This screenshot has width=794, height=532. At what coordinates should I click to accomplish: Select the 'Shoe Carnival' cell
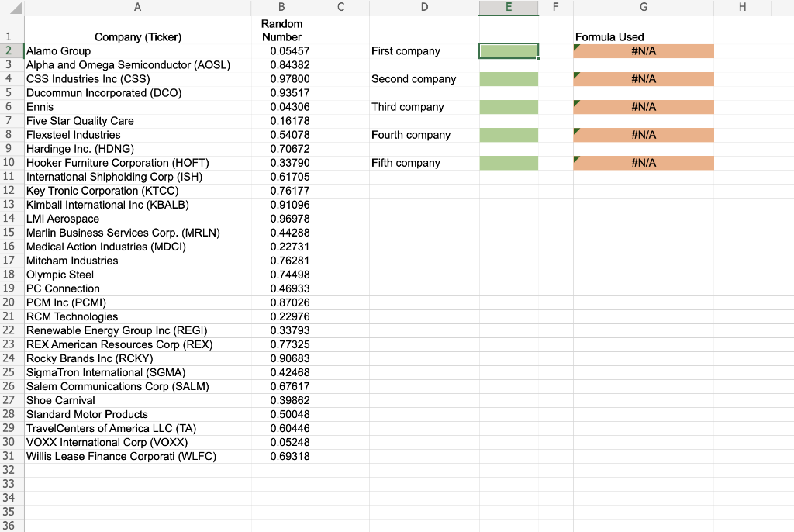(138, 400)
